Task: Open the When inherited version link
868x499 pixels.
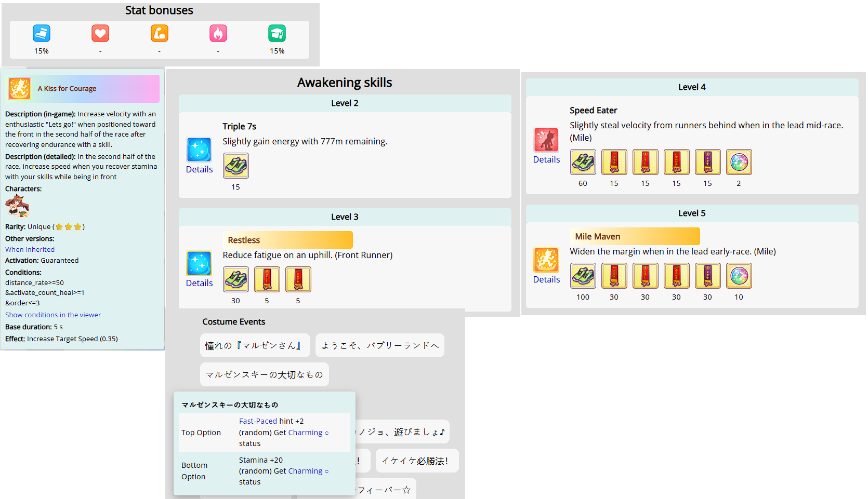Action: pos(30,250)
